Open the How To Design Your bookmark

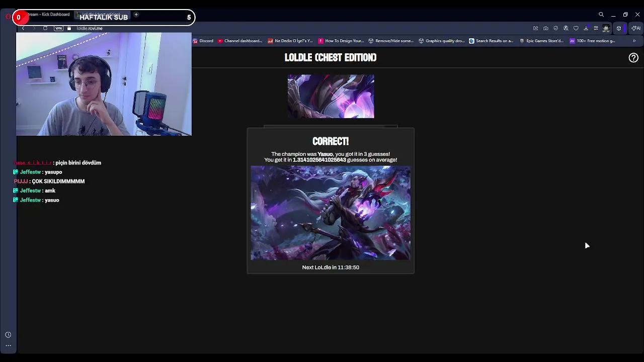(341, 41)
